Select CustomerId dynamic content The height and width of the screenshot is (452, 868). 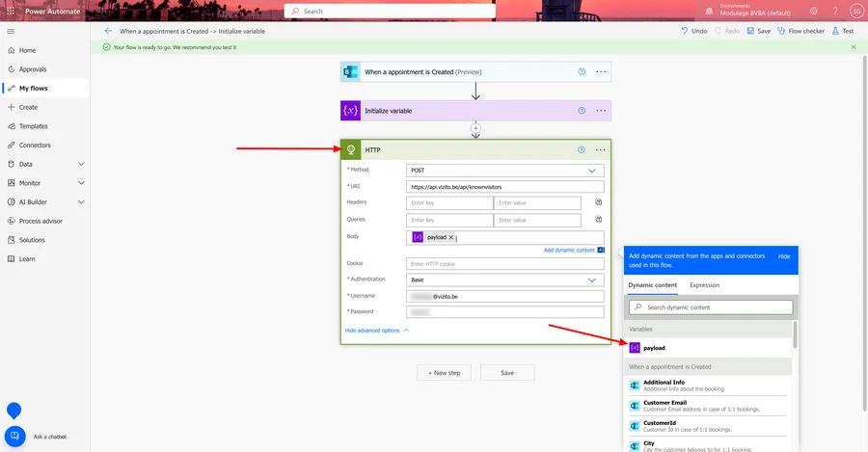coord(708,426)
